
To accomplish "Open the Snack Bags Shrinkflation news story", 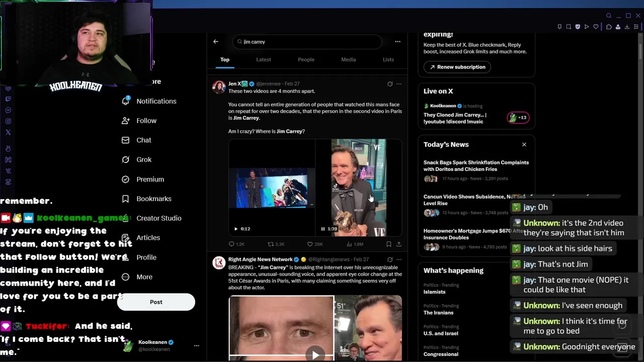I will point(476,171).
